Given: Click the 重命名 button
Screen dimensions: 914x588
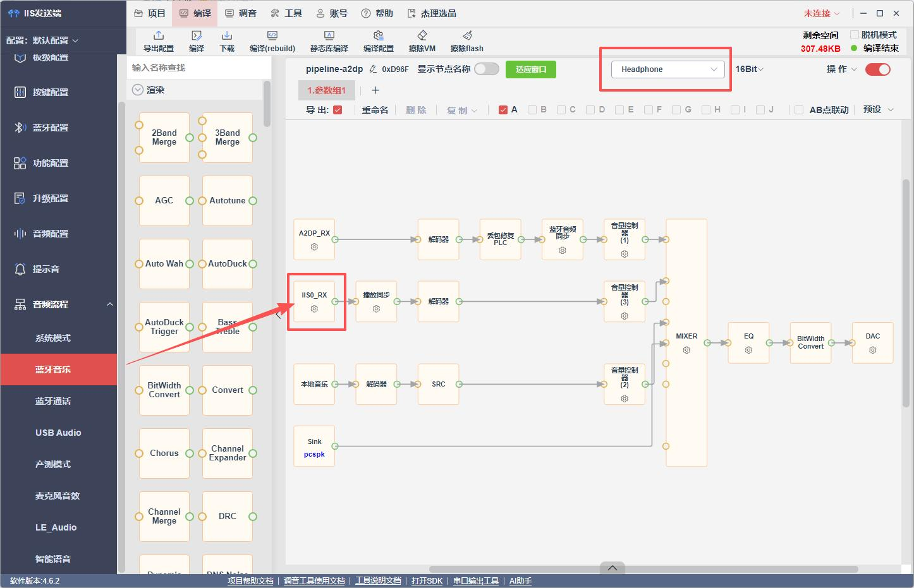Looking at the screenshot, I should pos(375,110).
